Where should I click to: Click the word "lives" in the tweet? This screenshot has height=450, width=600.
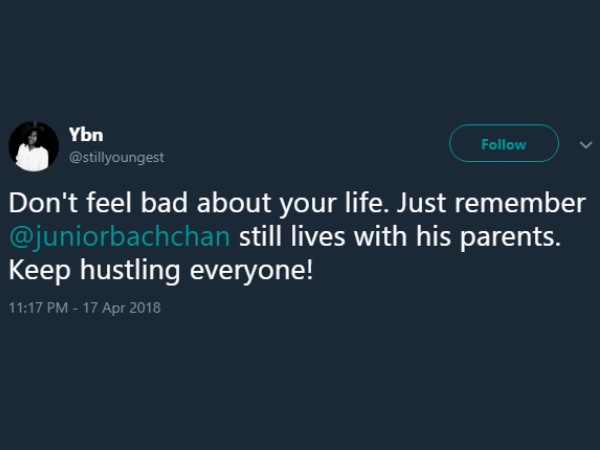point(316,236)
